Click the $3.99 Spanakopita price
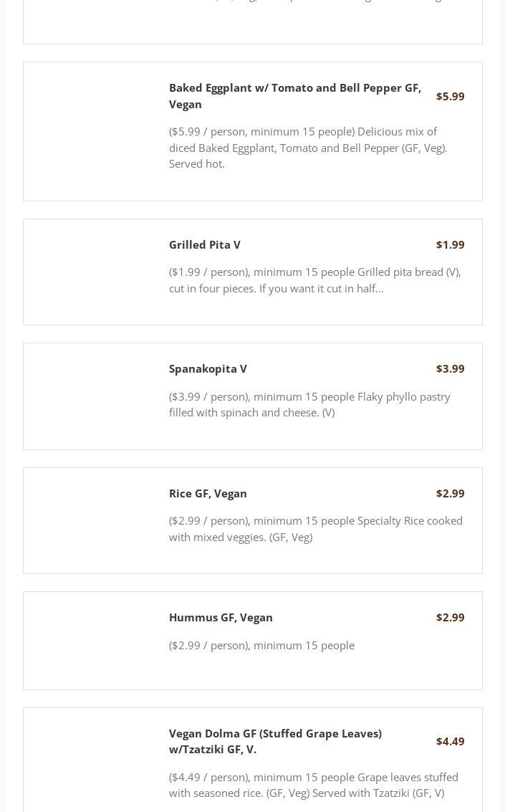 click(x=450, y=368)
